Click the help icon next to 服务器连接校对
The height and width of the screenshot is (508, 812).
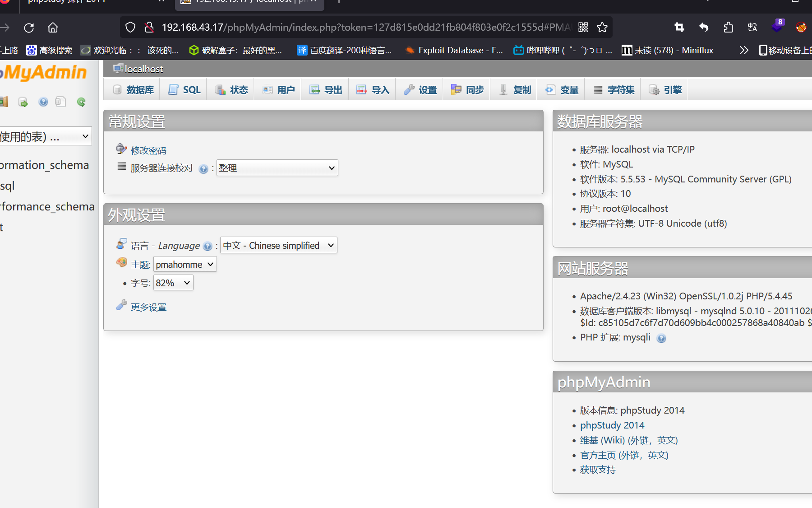tap(203, 169)
